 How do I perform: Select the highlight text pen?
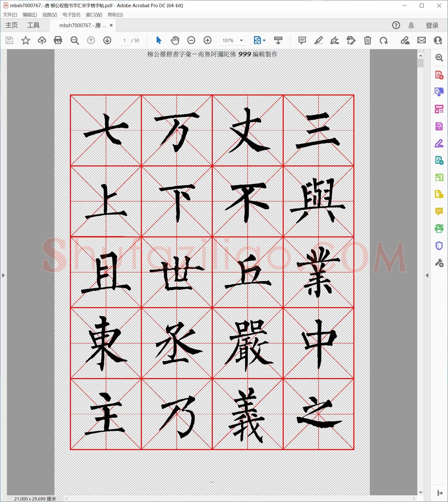tap(318, 40)
